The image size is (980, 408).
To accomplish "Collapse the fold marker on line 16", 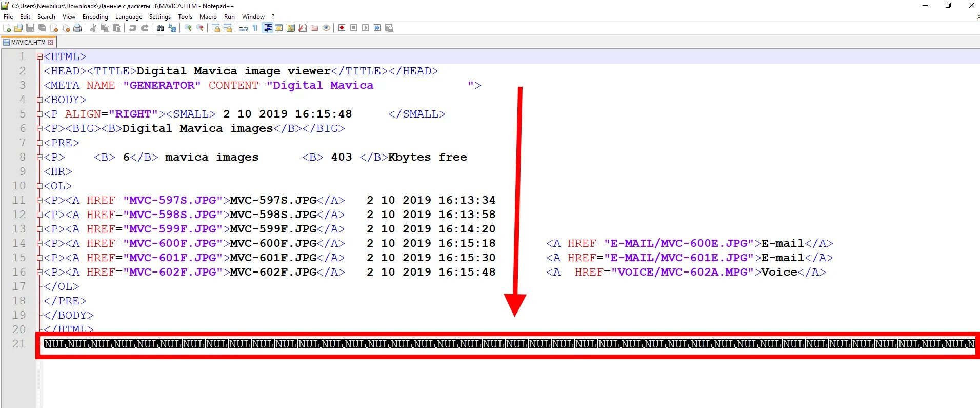I will click(39, 273).
